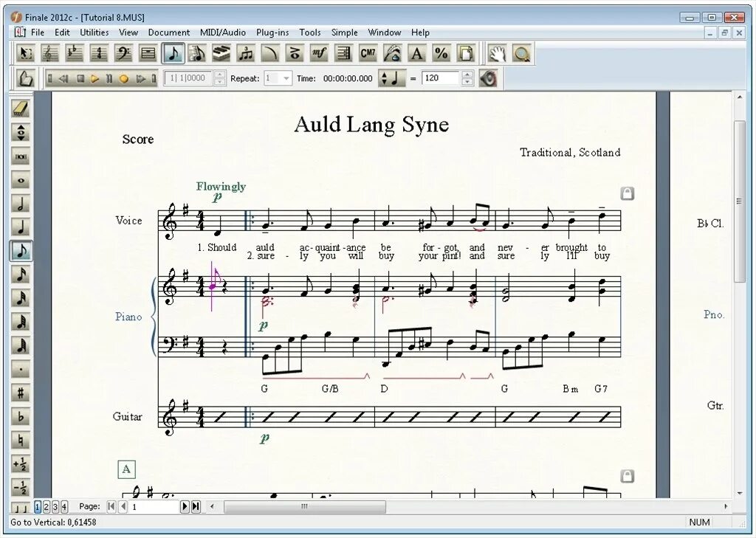This screenshot has width=756, height=538.
Task: Open the Document menu
Action: 169,32
